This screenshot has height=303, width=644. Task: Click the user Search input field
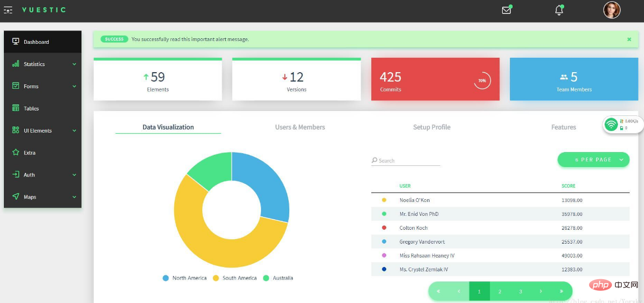pyautogui.click(x=408, y=160)
